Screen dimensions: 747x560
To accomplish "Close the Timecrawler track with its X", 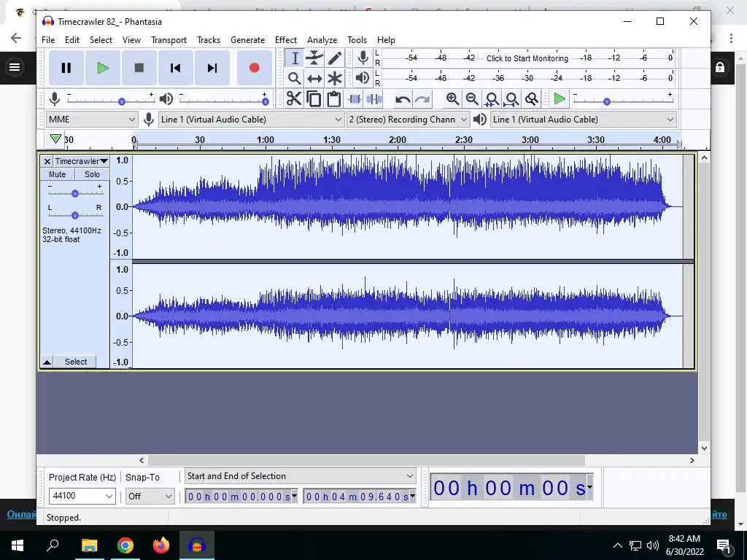I will tap(47, 161).
